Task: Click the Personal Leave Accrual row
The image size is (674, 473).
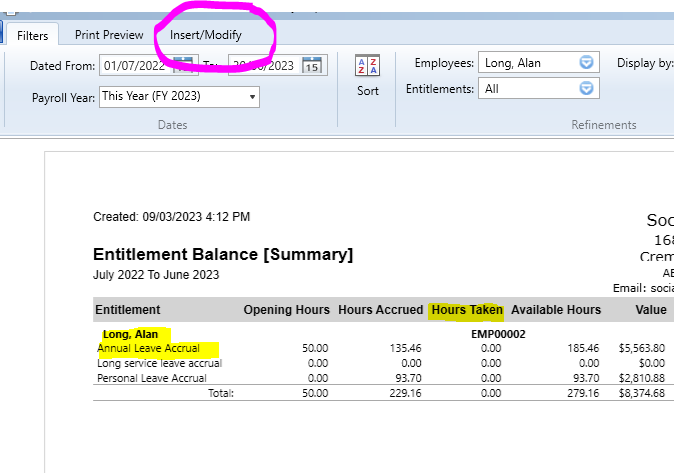Action: (x=152, y=378)
